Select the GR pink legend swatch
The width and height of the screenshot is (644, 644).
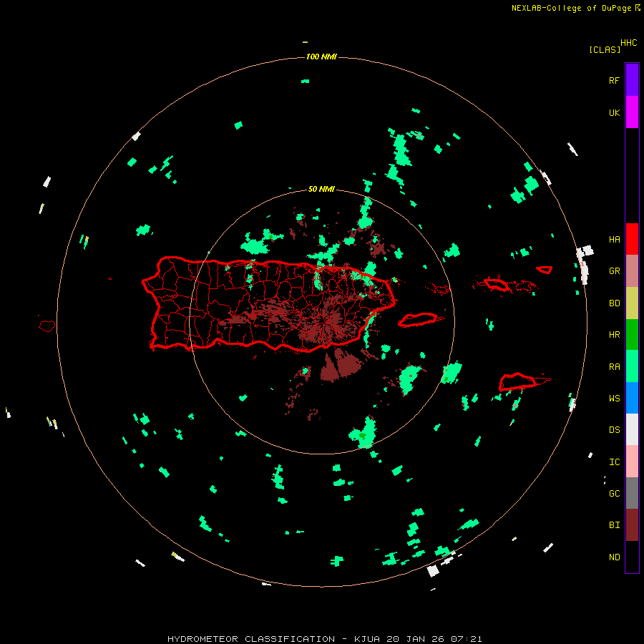coord(632,271)
